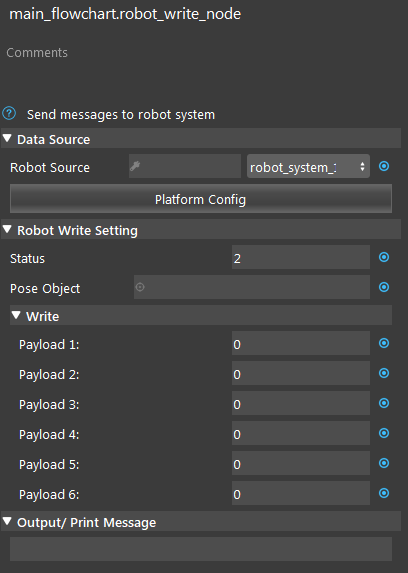Click the 'Robot Source' label
408x573 pixels.
[x=50, y=167]
